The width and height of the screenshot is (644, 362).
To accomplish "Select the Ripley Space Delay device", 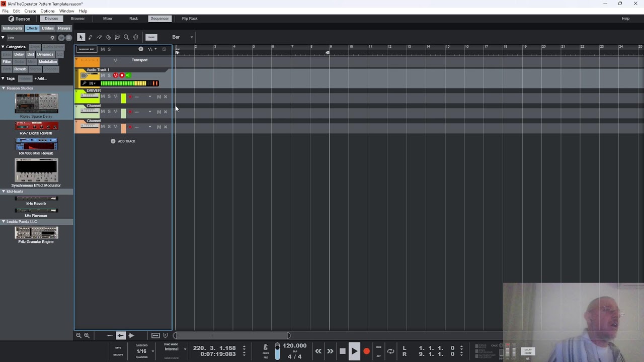I will click(36, 106).
